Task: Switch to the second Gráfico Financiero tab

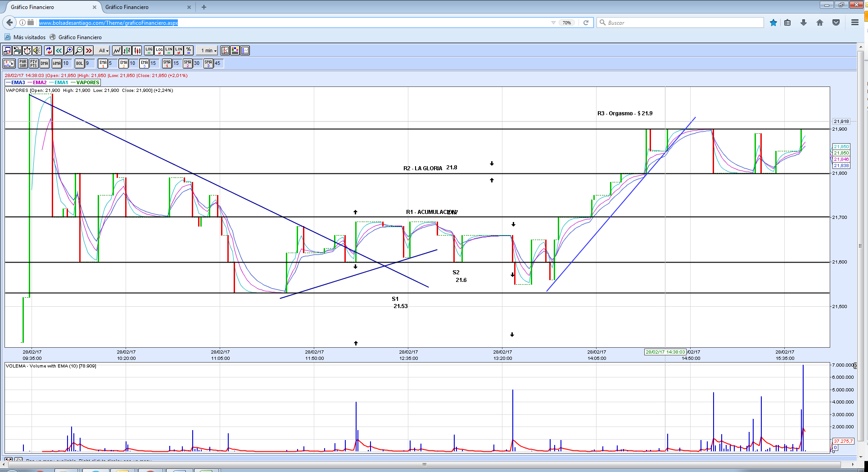Action: (144, 7)
